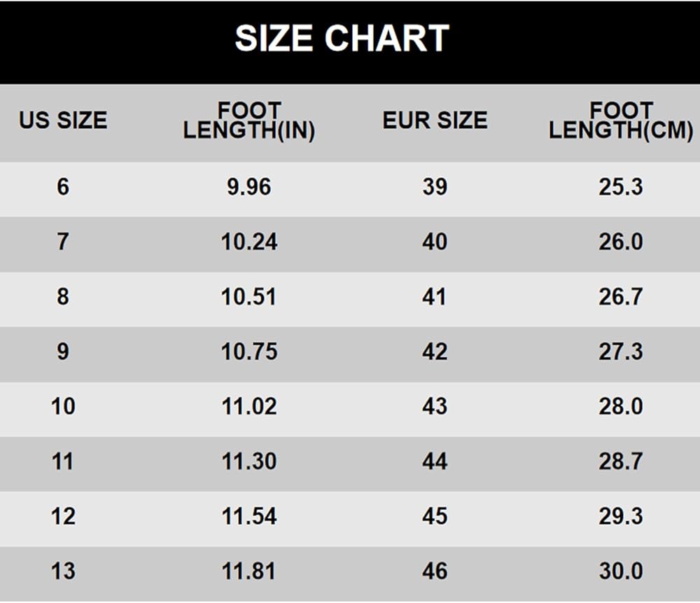Select the US SIZE column header
Viewport: 700px width, 603px height.
click(x=63, y=120)
